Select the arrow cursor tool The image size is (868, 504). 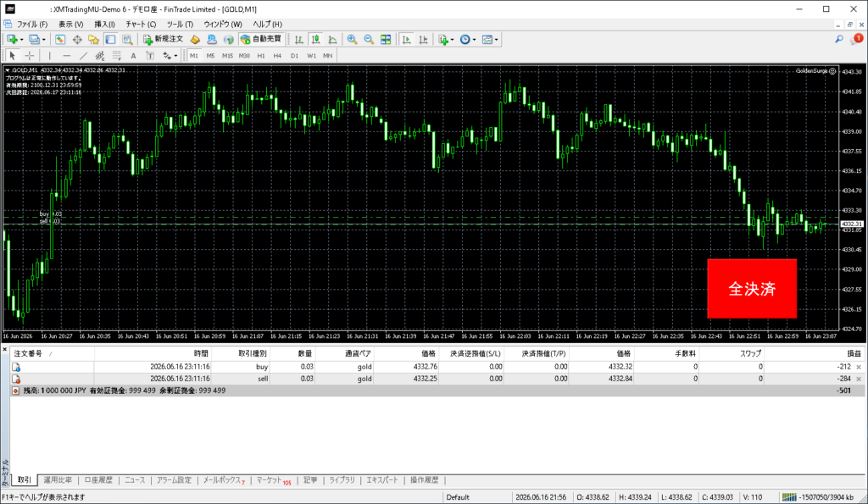pyautogui.click(x=12, y=55)
